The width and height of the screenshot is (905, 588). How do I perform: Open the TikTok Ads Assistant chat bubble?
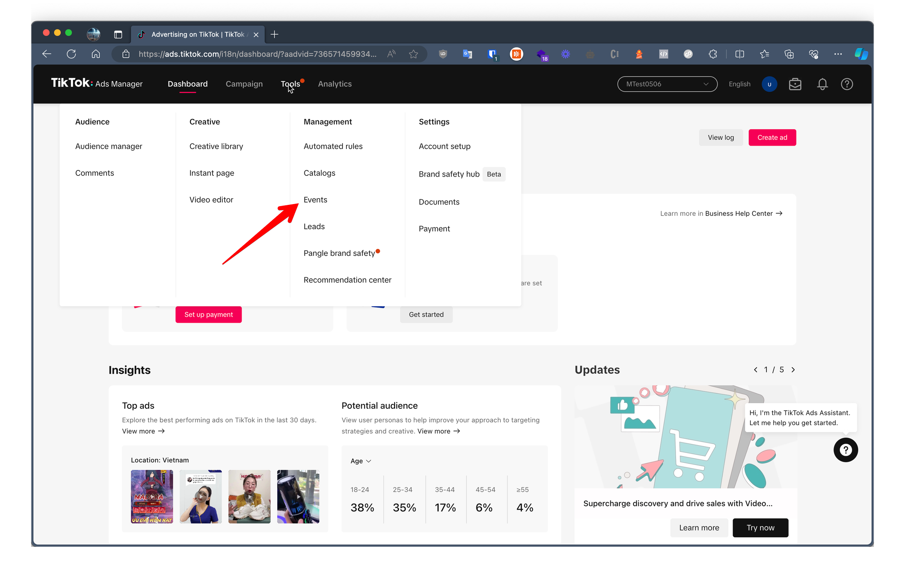(845, 450)
